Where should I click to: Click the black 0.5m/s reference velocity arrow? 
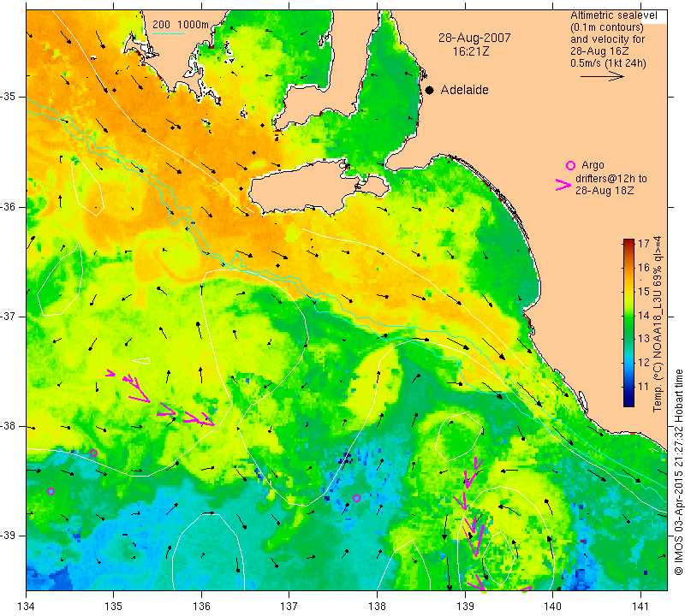coord(602,76)
